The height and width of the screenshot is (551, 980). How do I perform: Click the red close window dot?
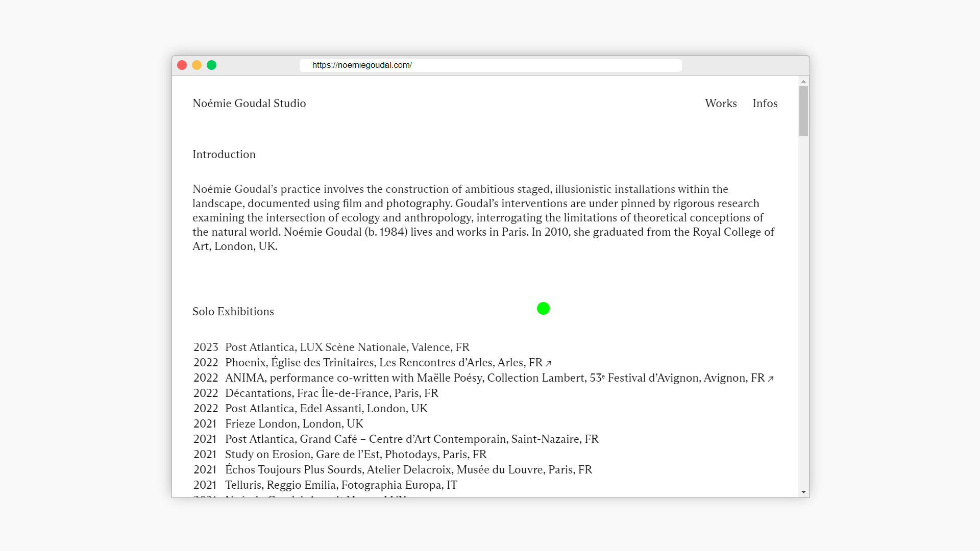pyautogui.click(x=182, y=65)
